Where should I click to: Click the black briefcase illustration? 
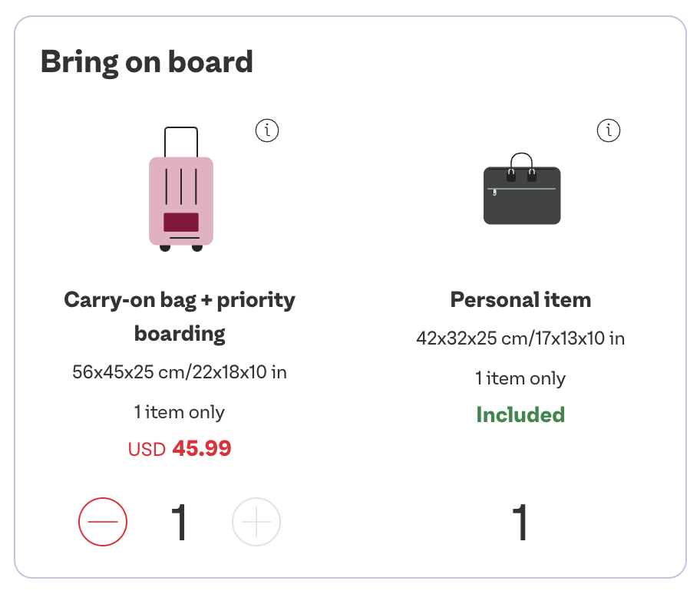(522, 189)
